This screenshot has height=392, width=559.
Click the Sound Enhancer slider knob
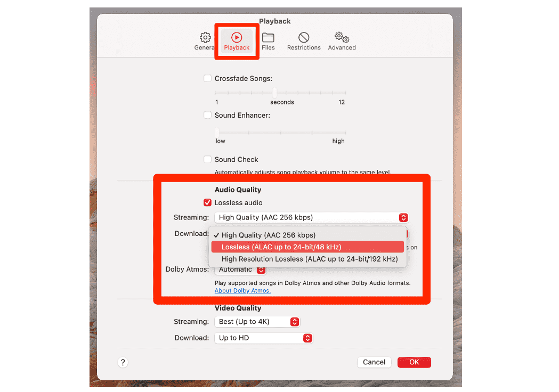point(217,132)
